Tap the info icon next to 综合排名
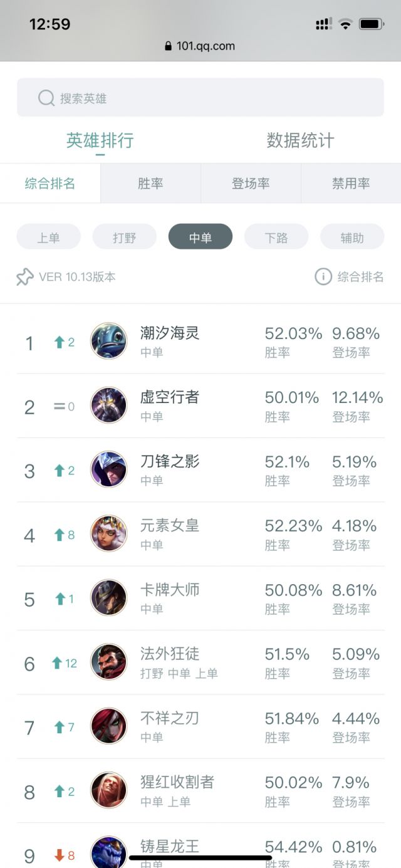This screenshot has width=401, height=868. pos(323,278)
